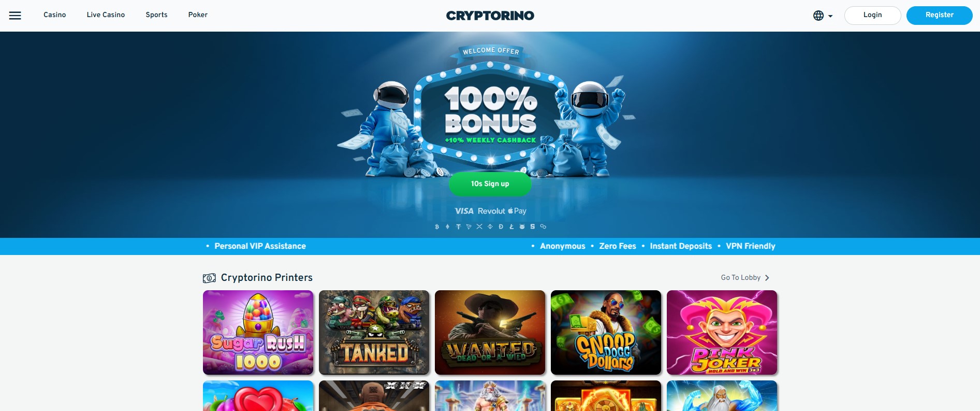Screen dimensions: 980x411
Task: Click the Tron crypto icon
Action: (469, 226)
